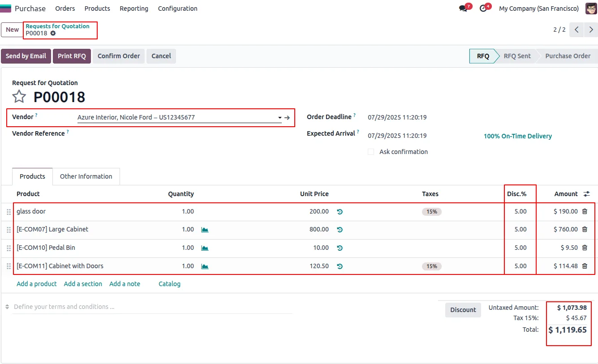Screen dimensions: 598x364
Task: Open optional columns adjust icon
Action: (587, 194)
